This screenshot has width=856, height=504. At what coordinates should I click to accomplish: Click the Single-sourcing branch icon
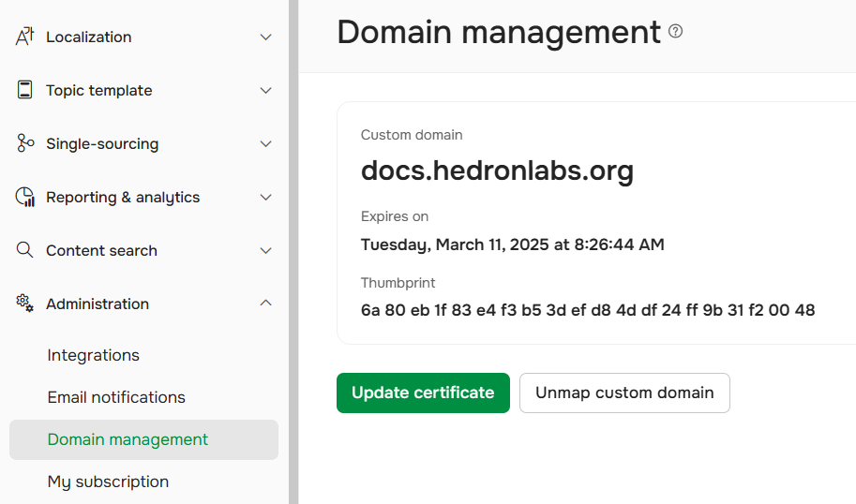(24, 143)
